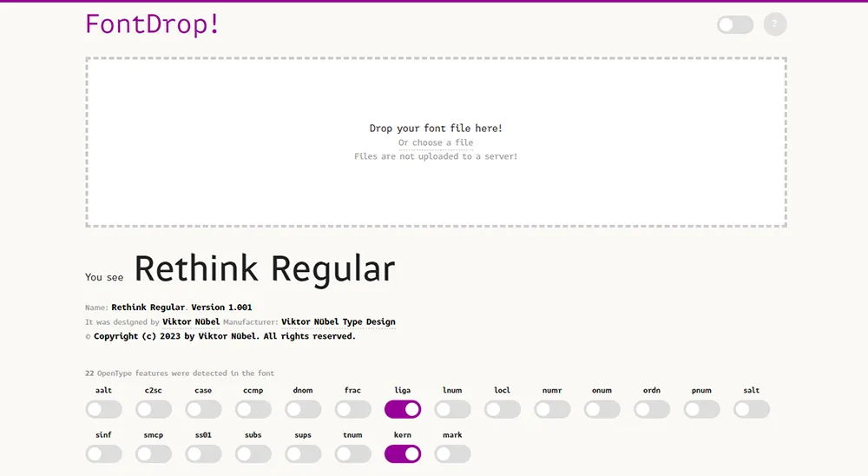Toggle the dark mode switch at top right

tap(735, 24)
